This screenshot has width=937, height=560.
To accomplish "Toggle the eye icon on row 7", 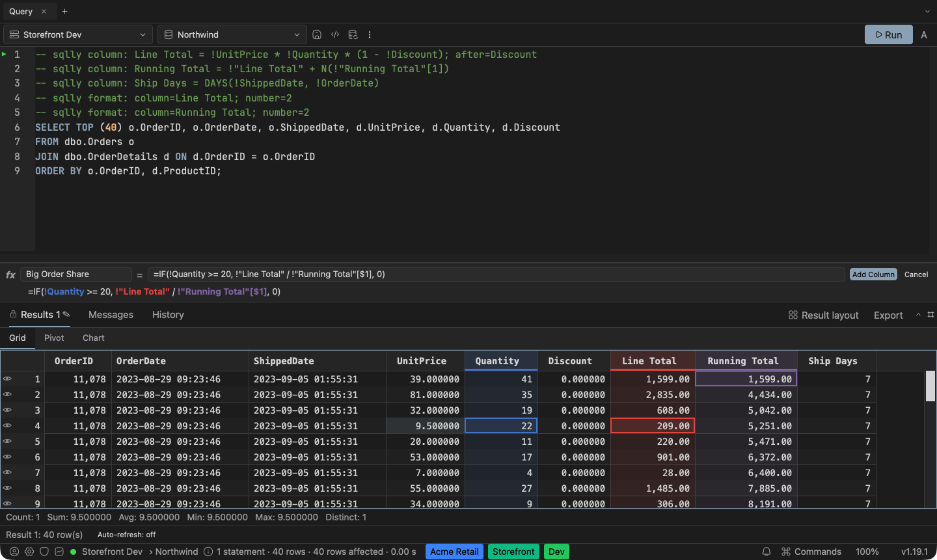I will click(7, 472).
